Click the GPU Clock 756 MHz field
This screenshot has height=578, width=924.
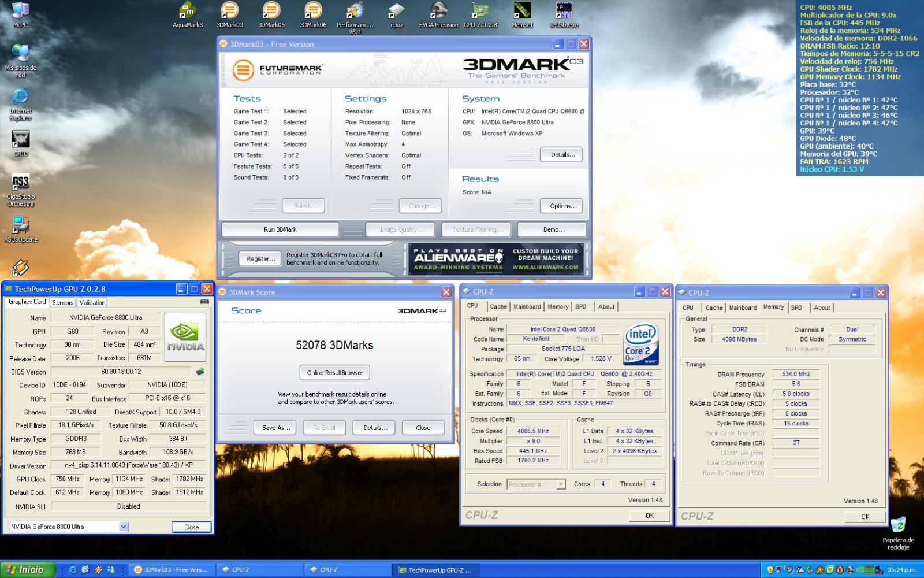pyautogui.click(x=68, y=479)
